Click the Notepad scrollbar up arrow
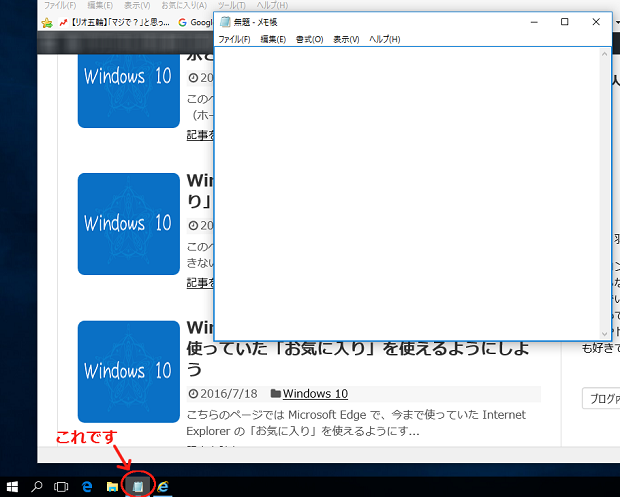The height and width of the screenshot is (497, 620). pyautogui.click(x=604, y=54)
